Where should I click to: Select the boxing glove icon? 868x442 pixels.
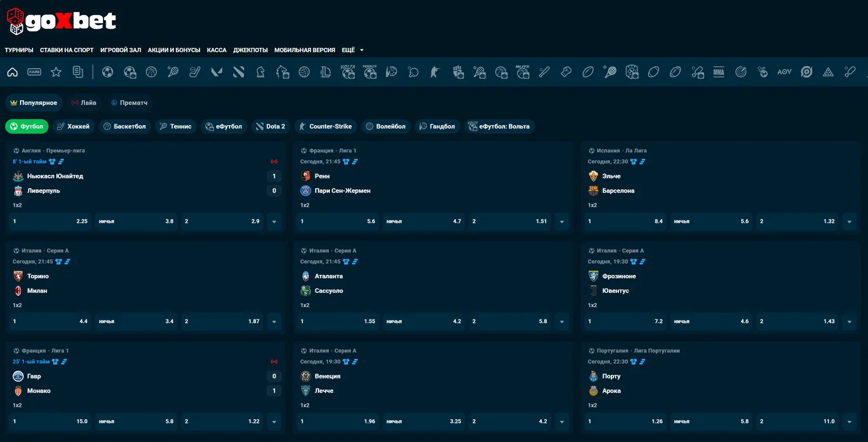[x=566, y=72]
